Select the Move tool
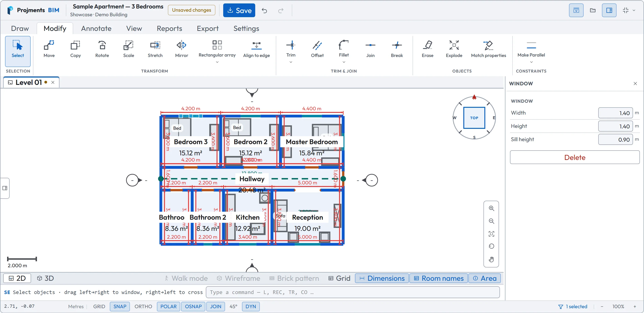Screen dimensions: 644x313 tap(49, 49)
